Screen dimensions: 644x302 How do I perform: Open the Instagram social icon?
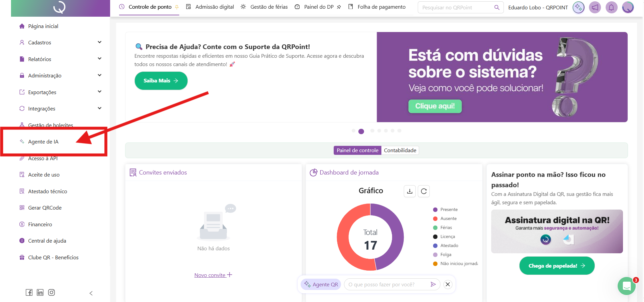click(51, 292)
